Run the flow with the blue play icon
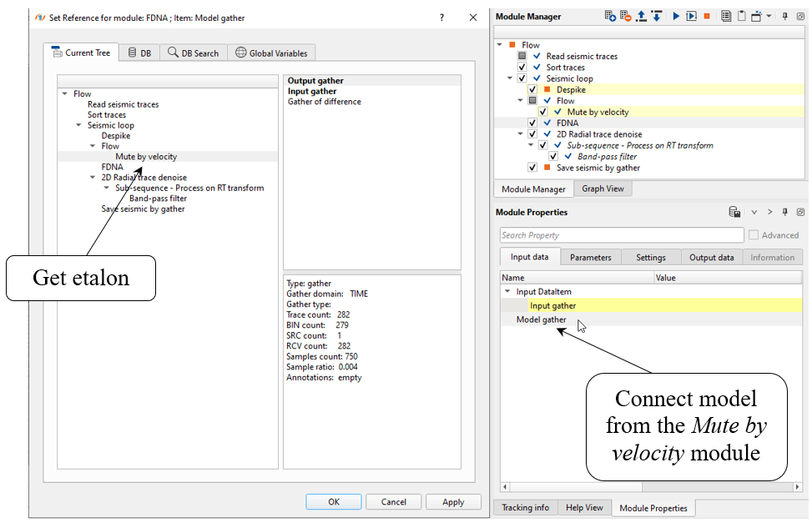 [676, 16]
